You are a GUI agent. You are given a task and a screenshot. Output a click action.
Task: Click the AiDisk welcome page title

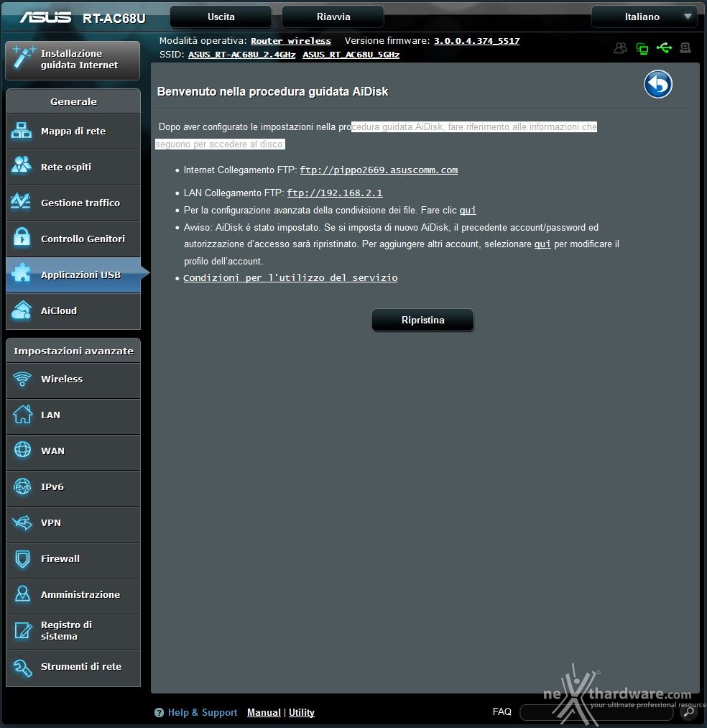(x=272, y=91)
